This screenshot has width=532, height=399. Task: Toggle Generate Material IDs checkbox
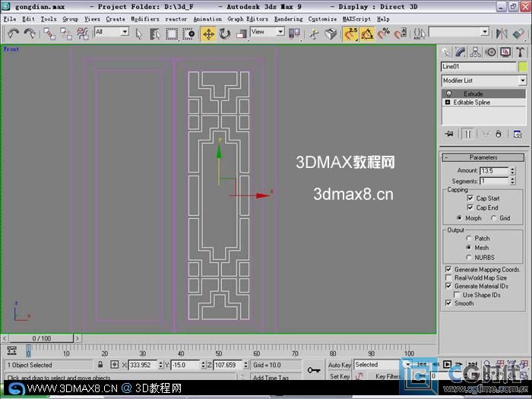point(448,286)
